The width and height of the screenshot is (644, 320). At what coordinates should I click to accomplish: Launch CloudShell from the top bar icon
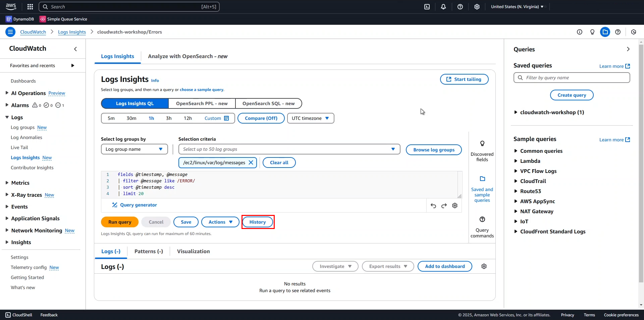tap(427, 7)
